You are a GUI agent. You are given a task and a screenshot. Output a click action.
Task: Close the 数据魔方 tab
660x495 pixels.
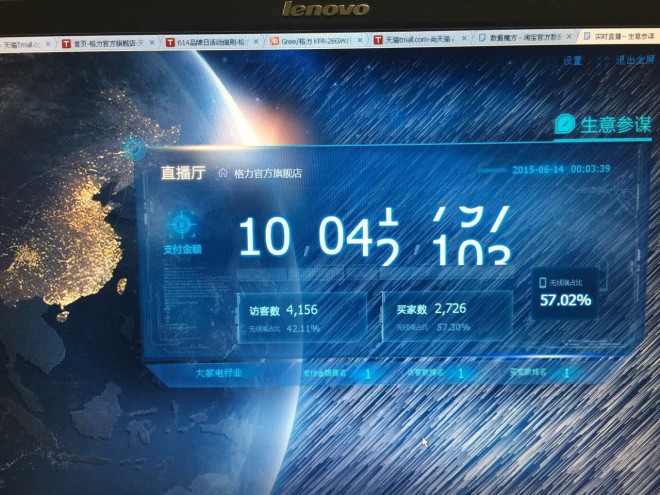pyautogui.click(x=569, y=37)
